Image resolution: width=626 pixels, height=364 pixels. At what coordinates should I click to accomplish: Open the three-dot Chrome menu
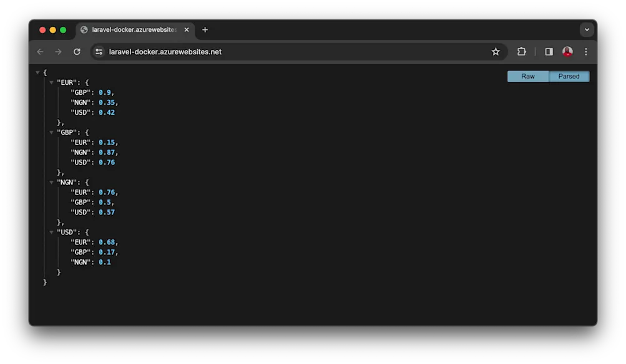585,52
